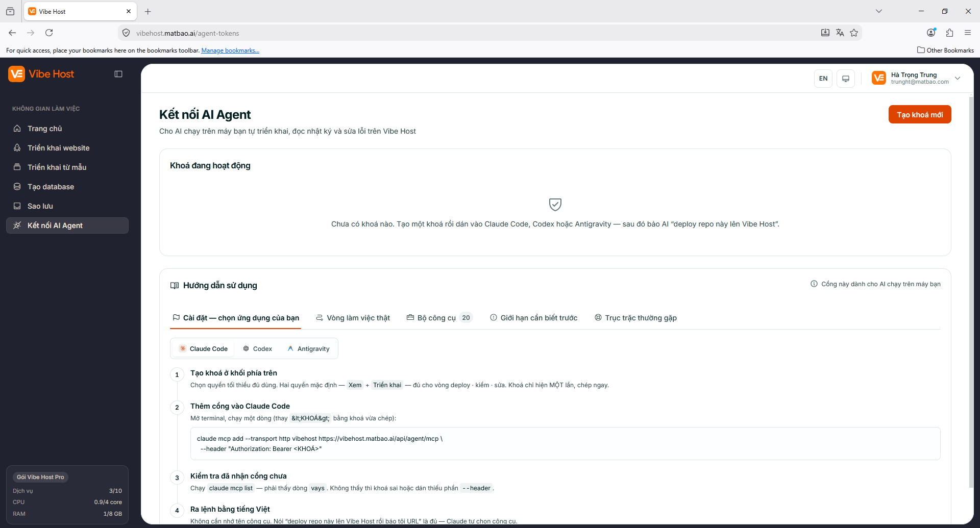This screenshot has width=980, height=528.
Task: Open the extensions puzzle icon
Action: point(949,33)
